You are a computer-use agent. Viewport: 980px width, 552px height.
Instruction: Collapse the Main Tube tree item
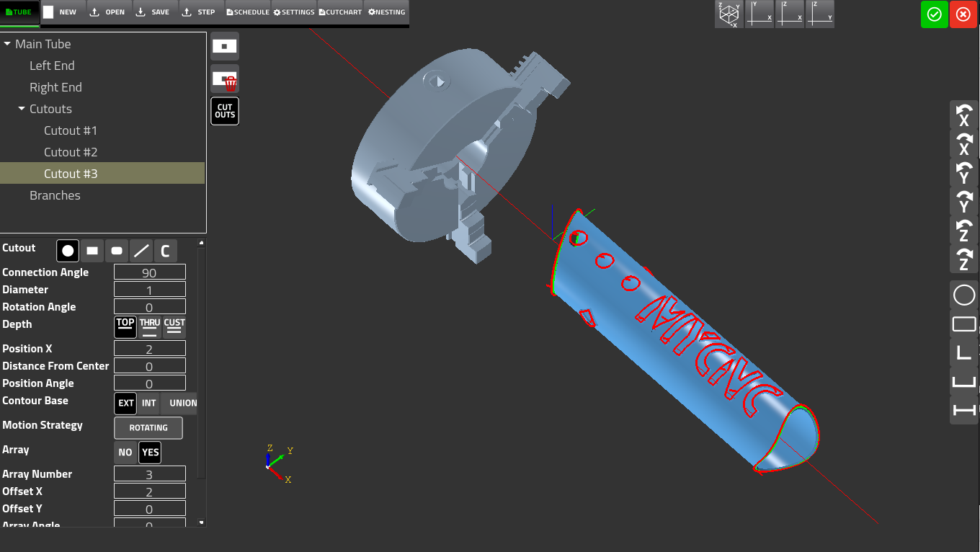click(9, 43)
